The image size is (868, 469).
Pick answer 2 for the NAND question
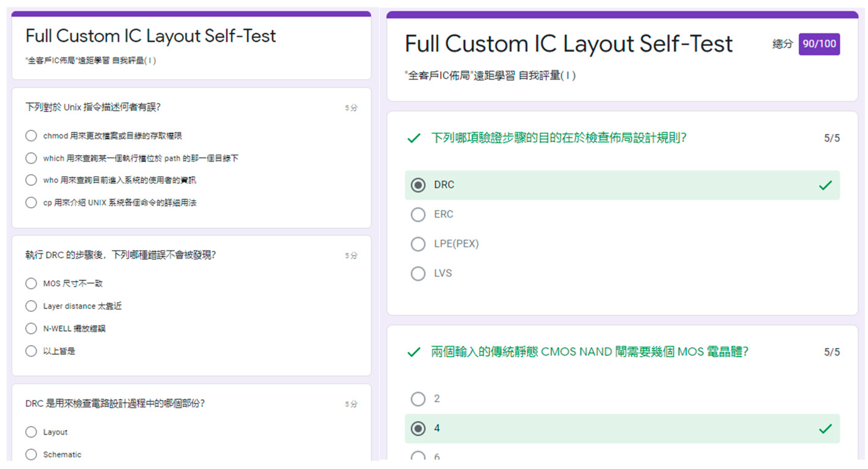418,399
